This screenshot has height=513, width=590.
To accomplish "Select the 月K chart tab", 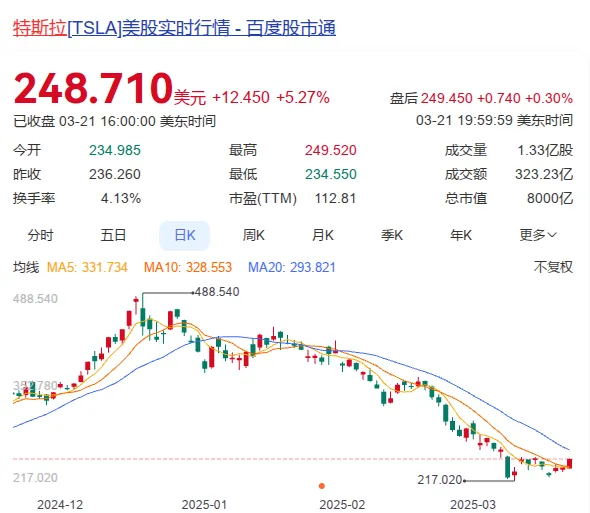I will (322, 236).
